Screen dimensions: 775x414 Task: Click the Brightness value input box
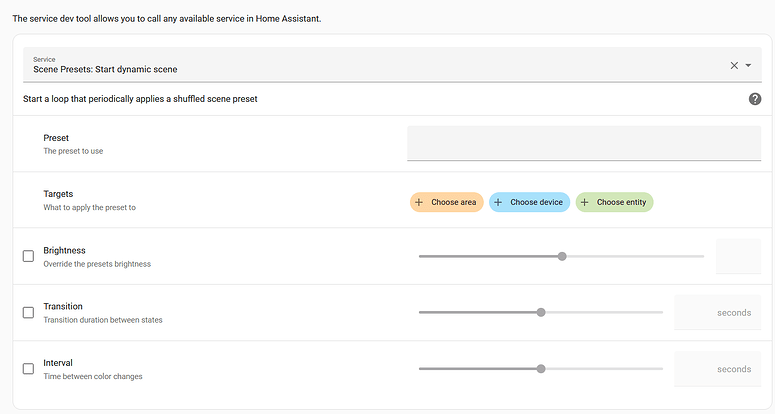pos(738,256)
